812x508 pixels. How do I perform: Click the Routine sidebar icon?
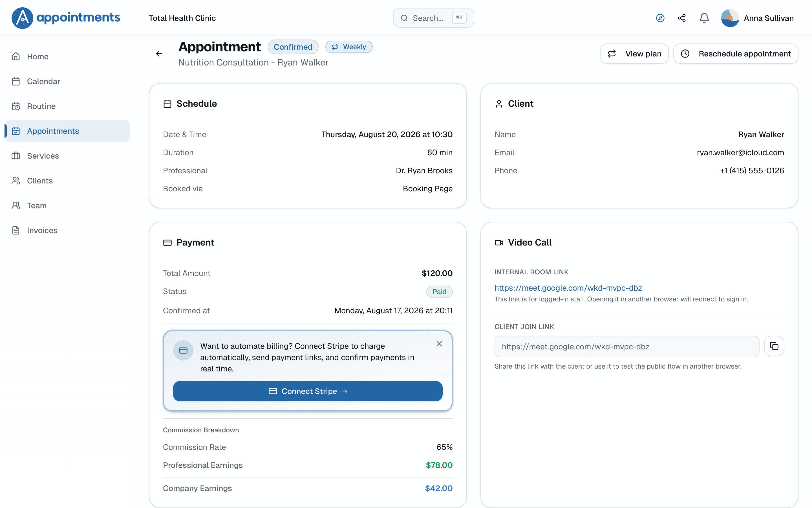[16, 106]
